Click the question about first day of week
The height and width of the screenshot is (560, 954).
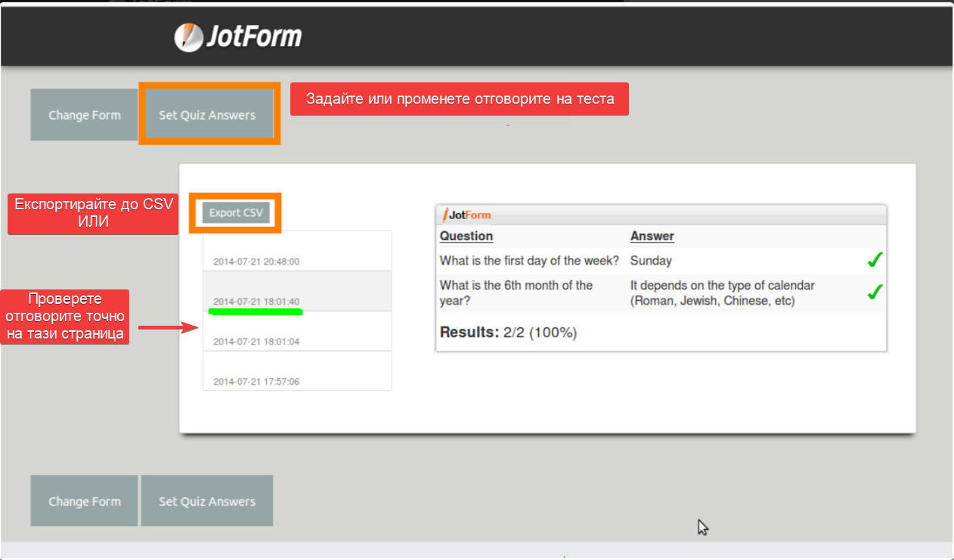[x=529, y=261]
